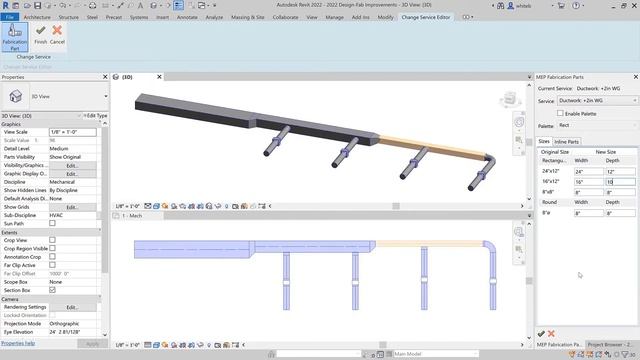Click the Finish green checkmark in ribbon
The height and width of the screenshot is (360, 640).
coord(40,34)
